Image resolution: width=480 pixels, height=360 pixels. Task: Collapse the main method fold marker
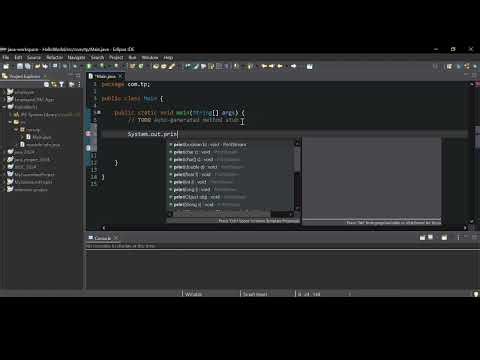pyautogui.click(x=99, y=113)
